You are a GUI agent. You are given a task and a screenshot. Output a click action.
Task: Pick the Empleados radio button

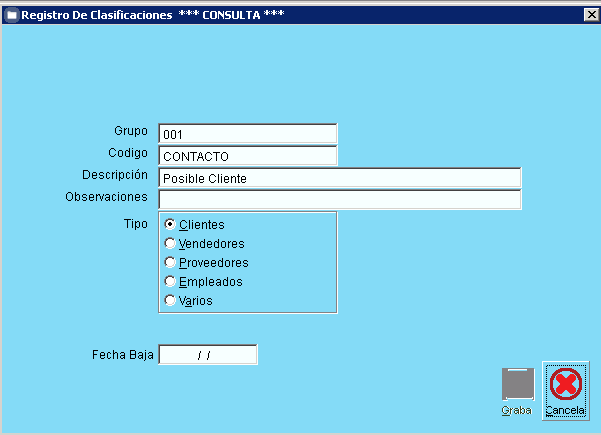click(171, 282)
